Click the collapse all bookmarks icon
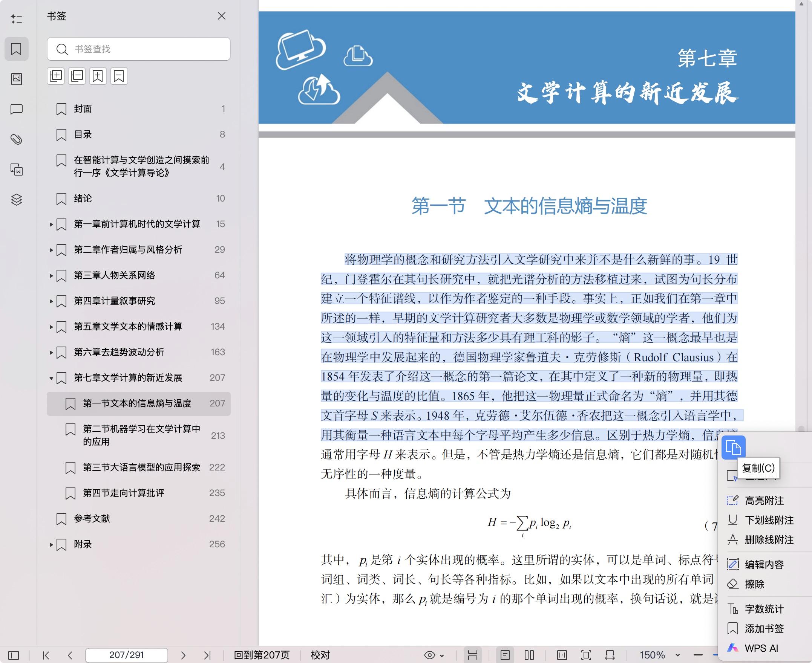The image size is (812, 663). tap(77, 76)
